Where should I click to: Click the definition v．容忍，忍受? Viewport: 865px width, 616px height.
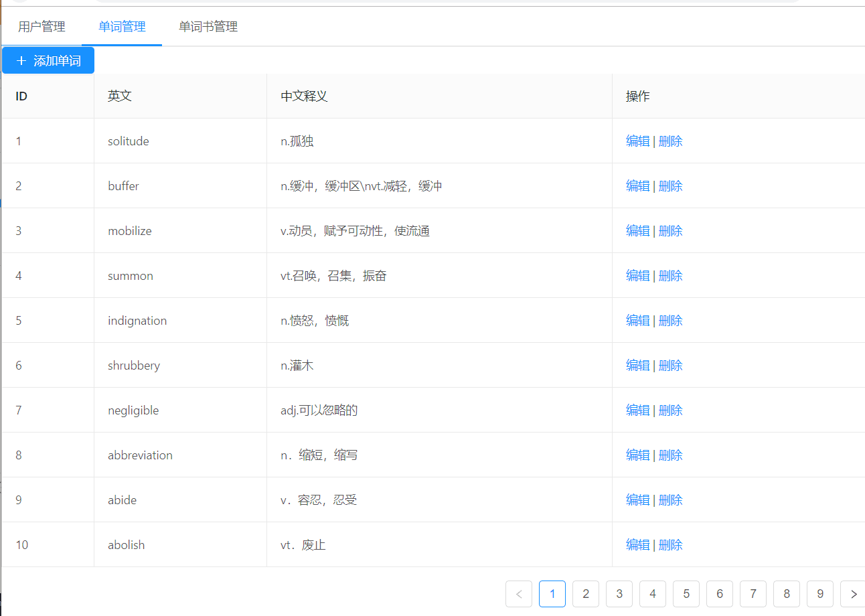(319, 500)
